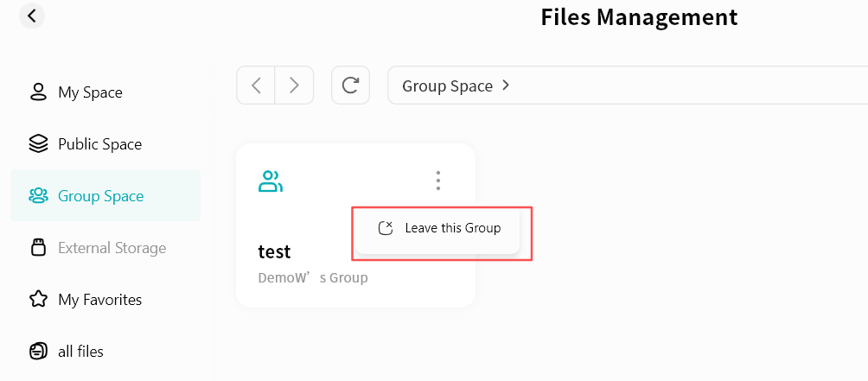The width and height of the screenshot is (868, 381).
Task: Go forward with the right navigation arrow
Action: coord(294,86)
